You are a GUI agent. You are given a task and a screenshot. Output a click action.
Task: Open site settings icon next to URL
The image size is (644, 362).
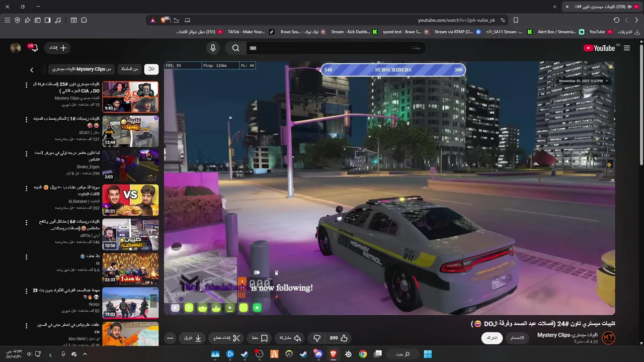(x=502, y=20)
